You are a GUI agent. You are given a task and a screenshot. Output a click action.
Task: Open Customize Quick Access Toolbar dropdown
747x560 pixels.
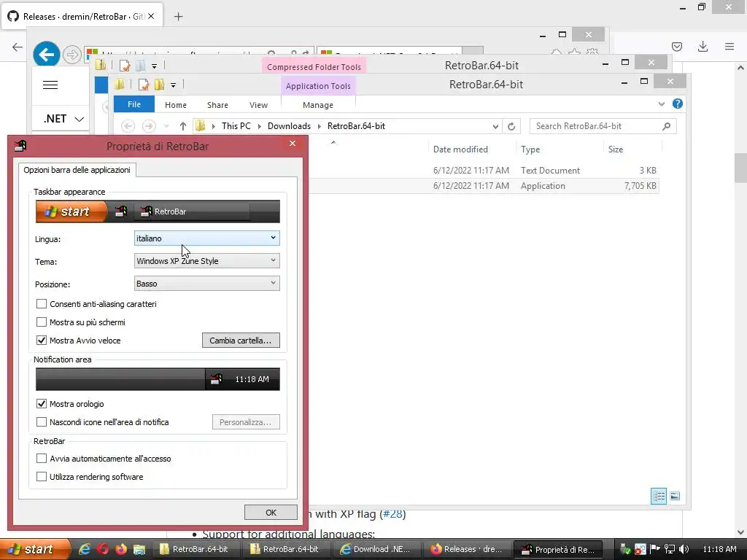tap(173, 85)
